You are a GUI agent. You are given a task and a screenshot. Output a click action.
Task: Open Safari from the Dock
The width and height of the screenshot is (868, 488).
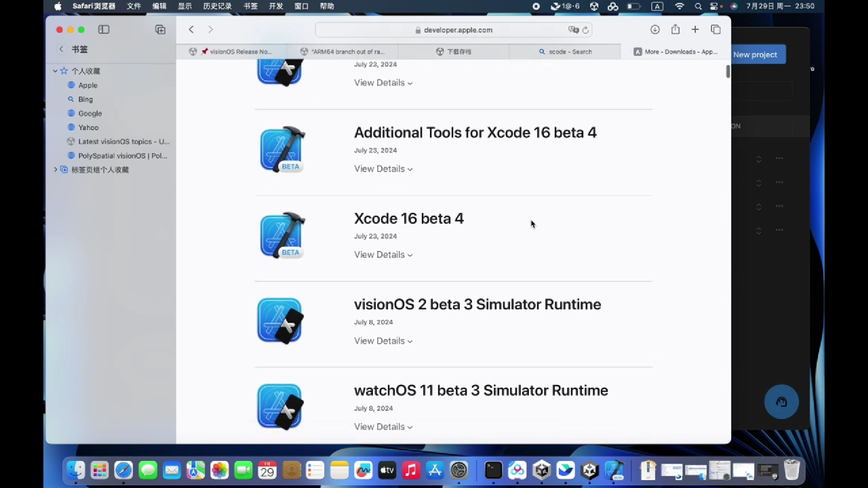[123, 470]
